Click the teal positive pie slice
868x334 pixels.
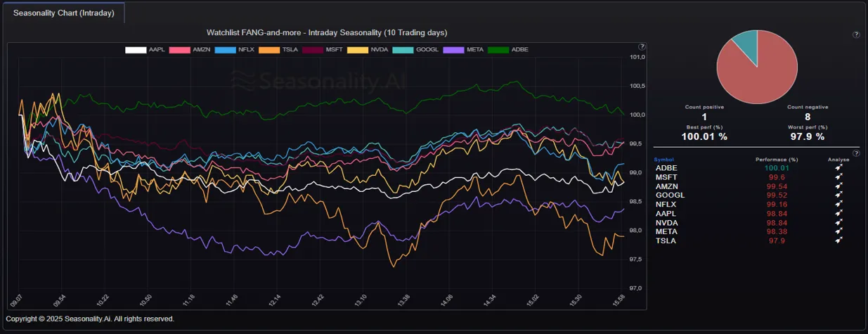click(748, 46)
